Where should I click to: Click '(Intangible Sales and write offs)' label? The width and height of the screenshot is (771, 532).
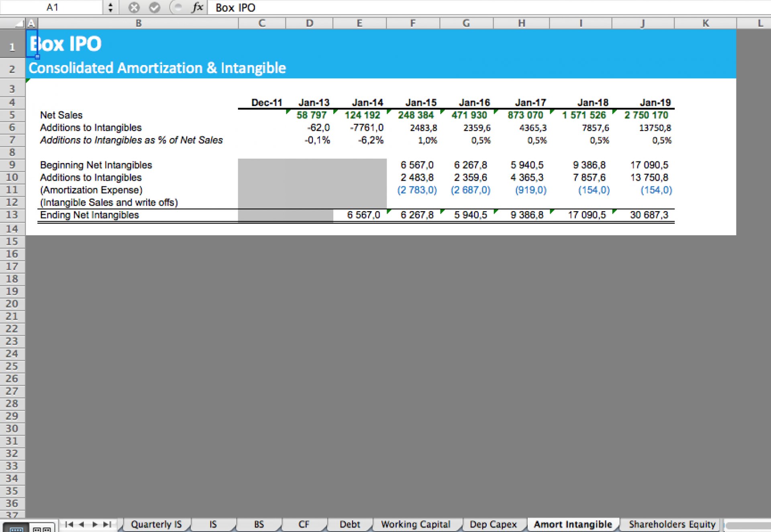coord(109,202)
